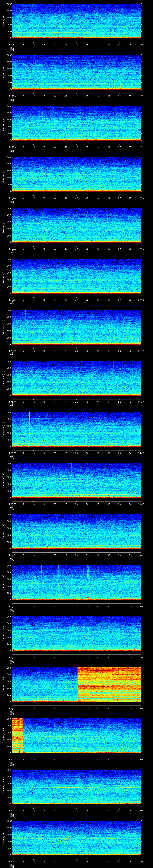Click the vertical spike in the 4:21:00 spectrogram
153x868 pixels.
click(114, 367)
